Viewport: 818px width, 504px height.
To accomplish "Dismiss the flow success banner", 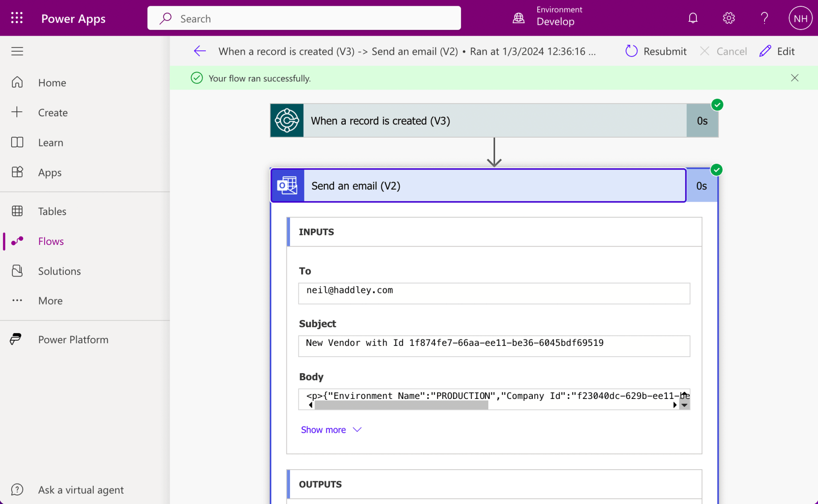I will click(x=794, y=78).
